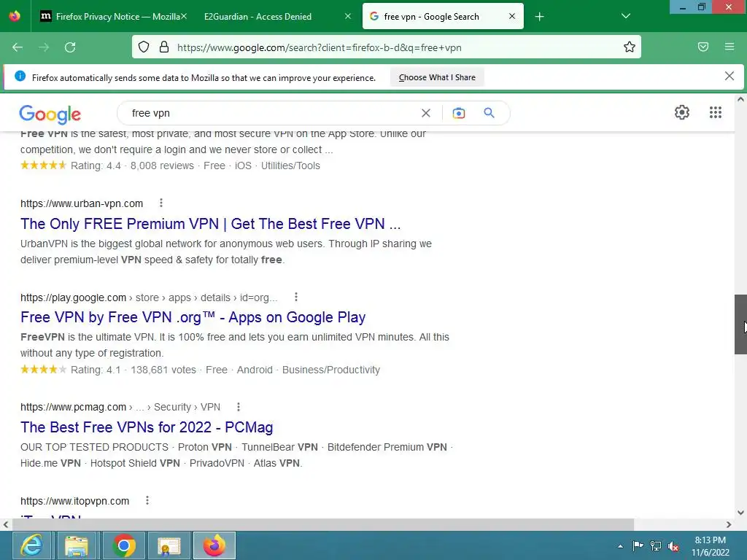The height and width of the screenshot is (560, 747).
Task: Reload the current page
Action: [x=70, y=47]
